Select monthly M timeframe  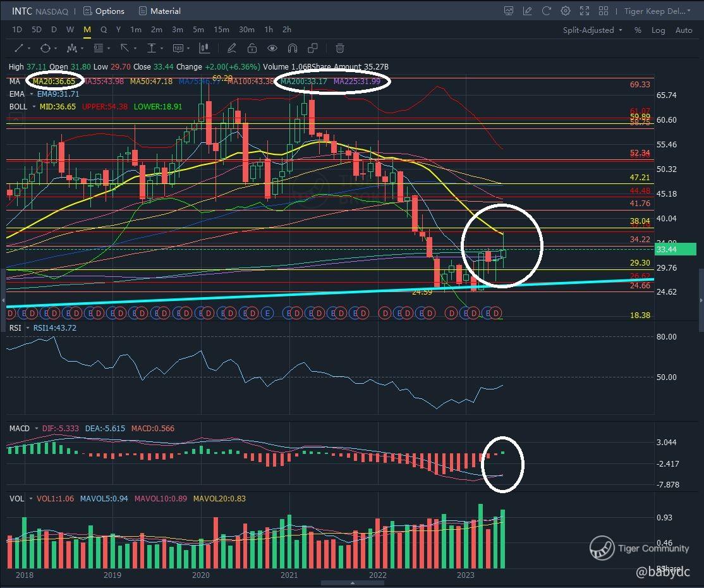87,30
